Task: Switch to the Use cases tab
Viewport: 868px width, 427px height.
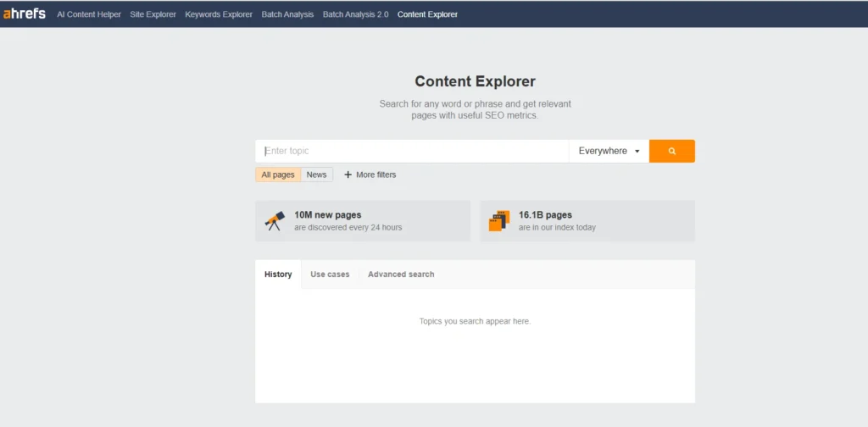Action: click(330, 274)
